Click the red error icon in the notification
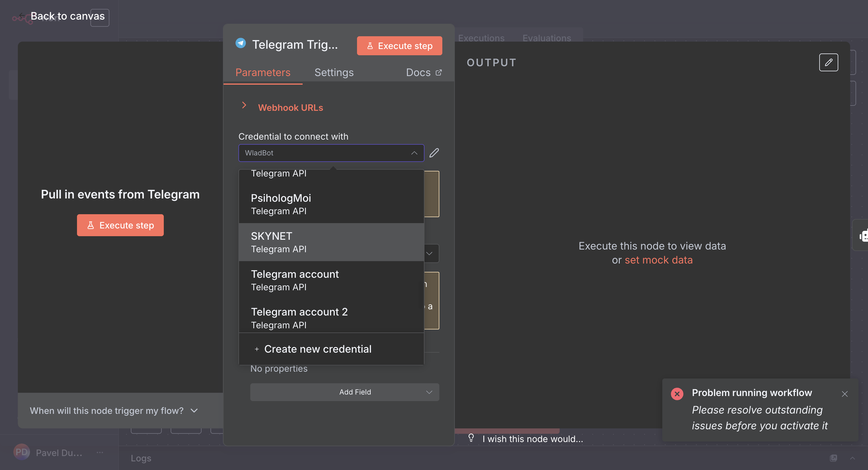 677,394
